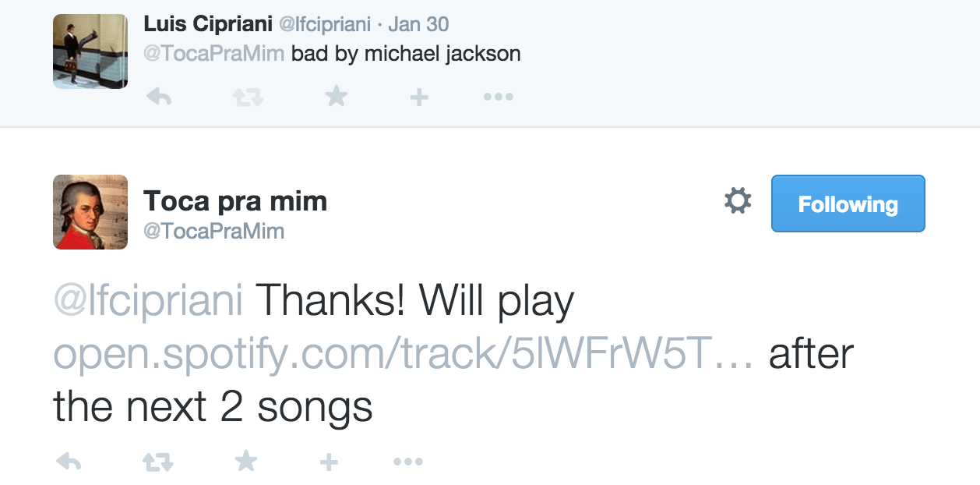Reply to Toca pra mim's tweet
This screenshot has width=980, height=485.
(69, 462)
